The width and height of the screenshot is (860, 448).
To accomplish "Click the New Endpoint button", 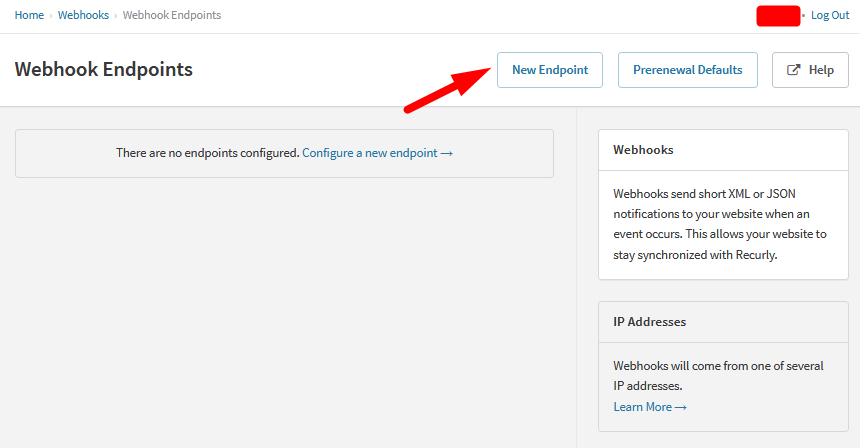I will [549, 70].
